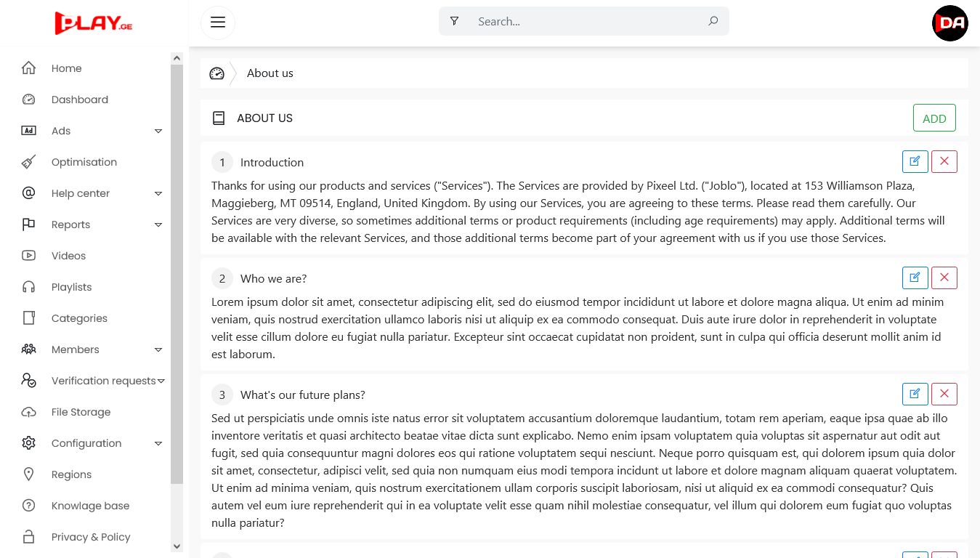Click the hamburger menu toggle button
This screenshot has height=558, width=980.
(x=218, y=22)
